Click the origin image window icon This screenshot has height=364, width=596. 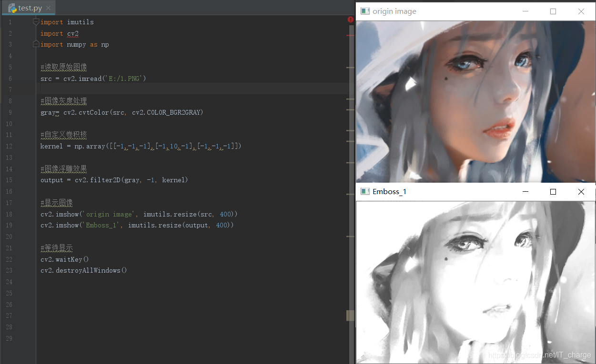(x=365, y=11)
